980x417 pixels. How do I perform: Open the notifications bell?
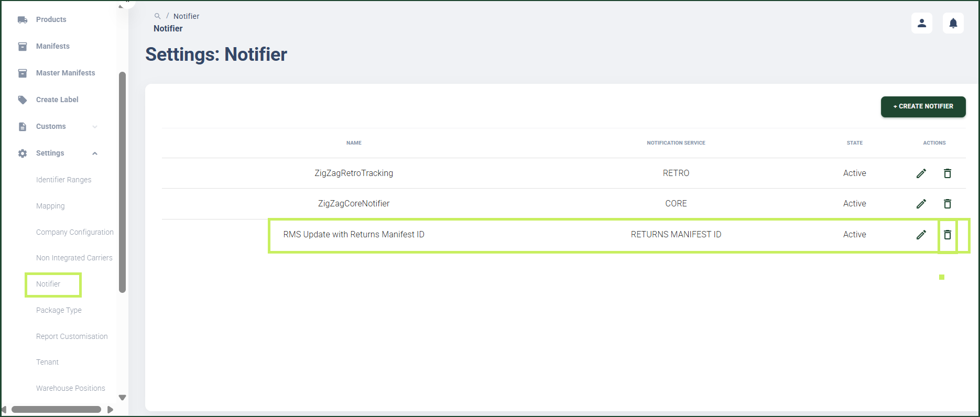[953, 23]
